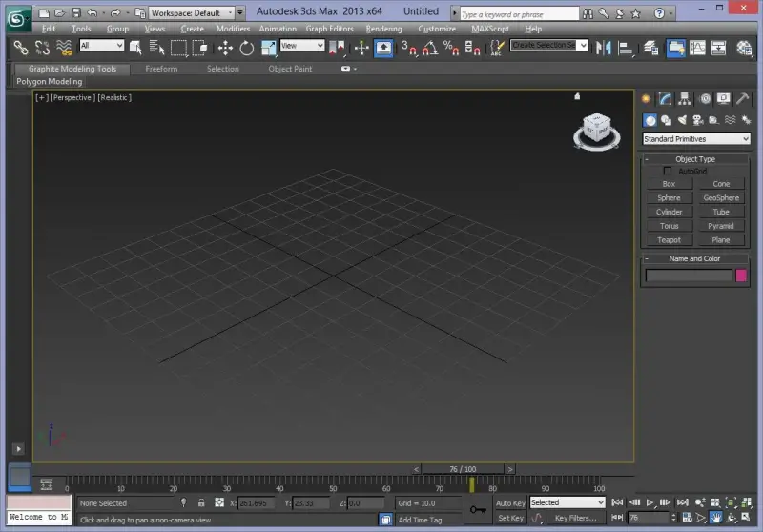Toggle Set Key animation mode
The width and height of the screenshot is (763, 532).
(x=510, y=518)
